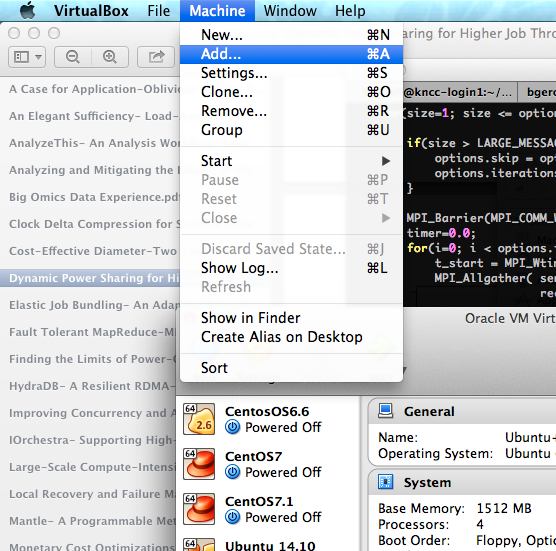The width and height of the screenshot is (556, 551).
Task: Switch to the bger terminal tab
Action: [x=537, y=92]
